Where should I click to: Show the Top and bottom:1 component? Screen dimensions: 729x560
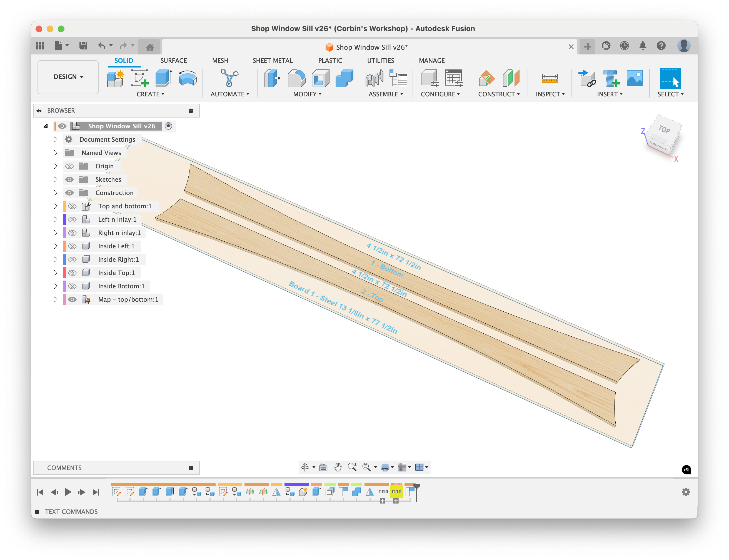pos(72,206)
